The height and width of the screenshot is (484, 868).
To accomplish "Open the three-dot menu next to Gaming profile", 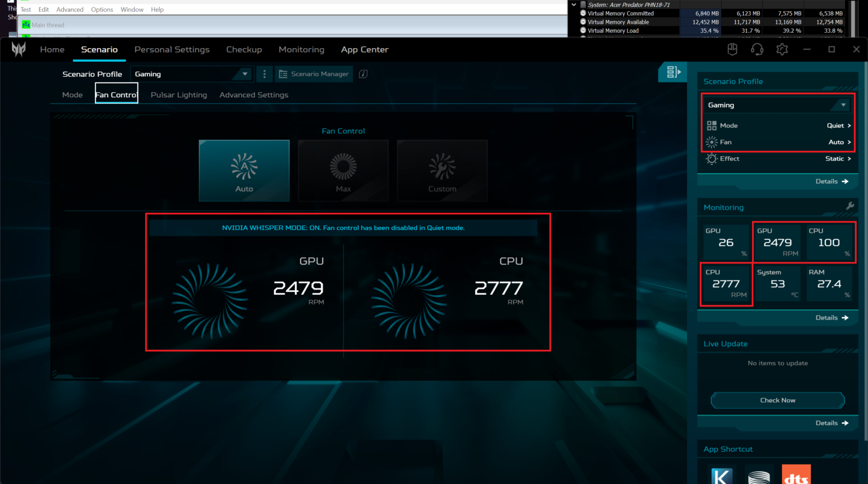I will (264, 74).
